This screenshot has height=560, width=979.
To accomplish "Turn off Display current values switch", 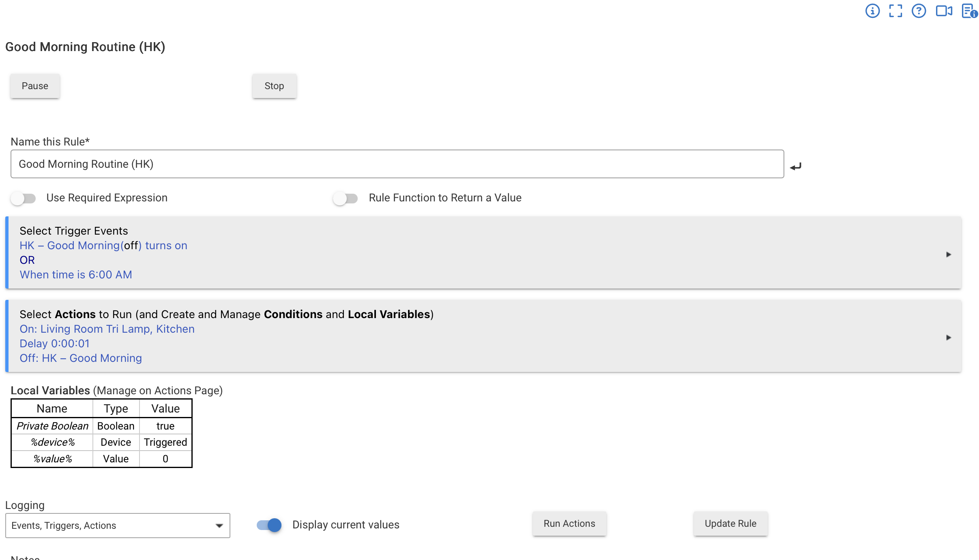I will (x=269, y=525).
